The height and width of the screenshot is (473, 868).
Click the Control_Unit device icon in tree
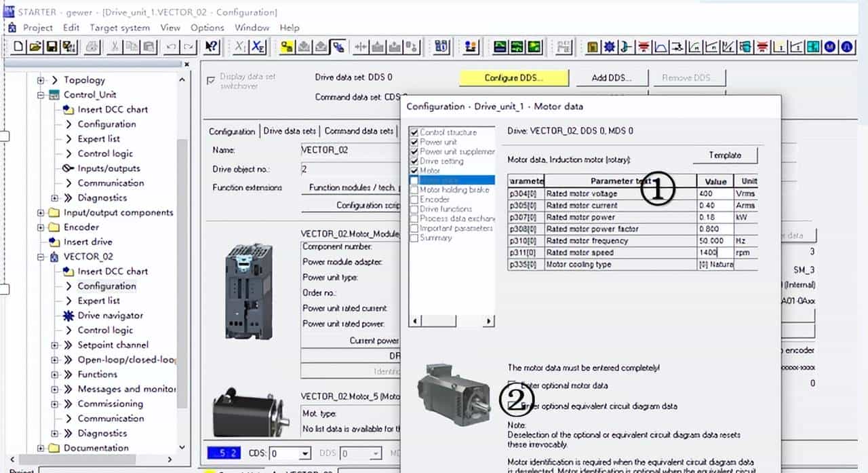tap(54, 95)
